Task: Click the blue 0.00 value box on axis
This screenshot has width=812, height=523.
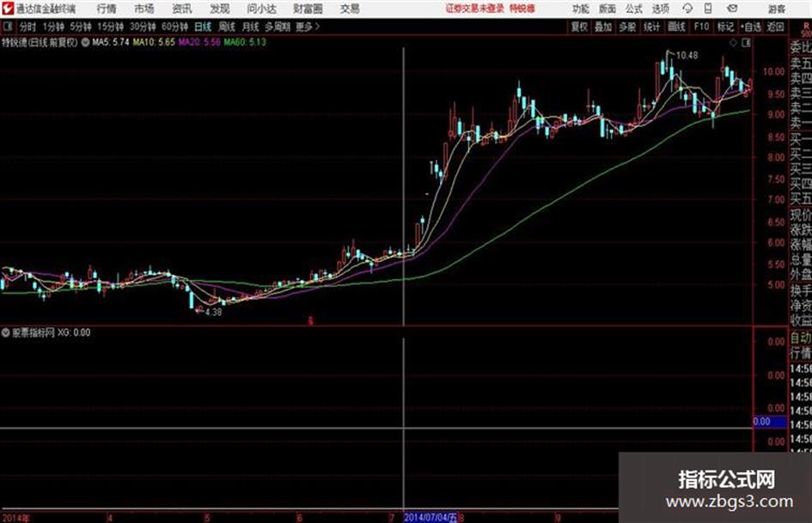Action: (x=770, y=422)
